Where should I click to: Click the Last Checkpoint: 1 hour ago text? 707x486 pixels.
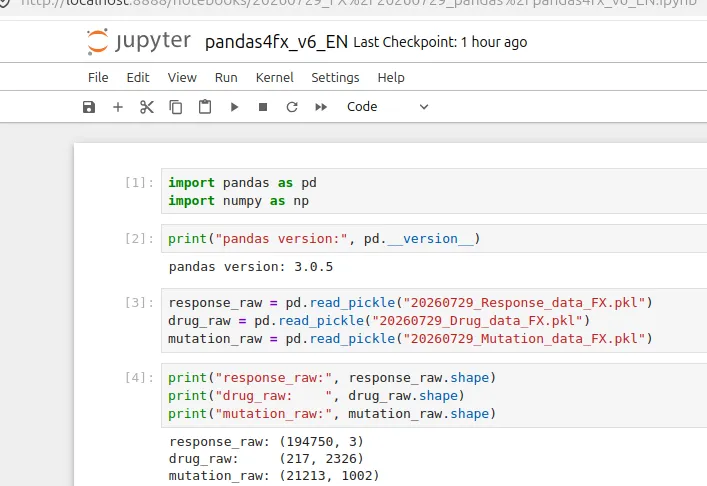[x=440, y=42]
